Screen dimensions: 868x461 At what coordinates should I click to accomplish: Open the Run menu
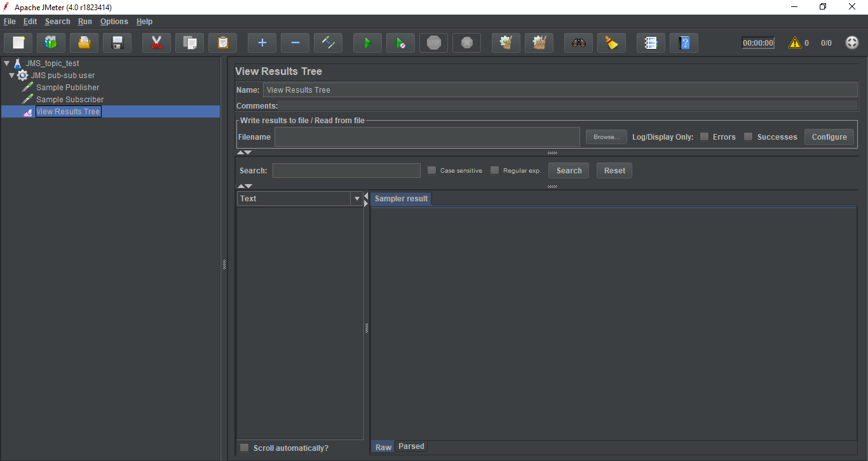click(85, 22)
